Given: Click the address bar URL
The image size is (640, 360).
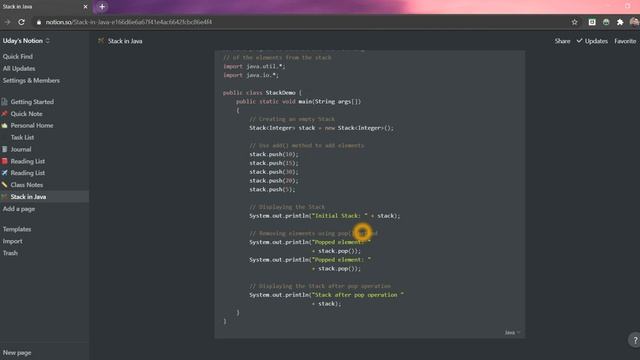Looking at the screenshot, I should pyautogui.click(x=129, y=22).
